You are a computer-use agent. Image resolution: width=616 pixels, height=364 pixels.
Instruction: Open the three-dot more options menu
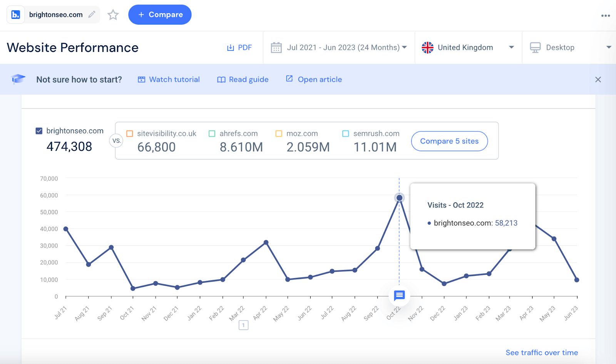[x=606, y=16]
